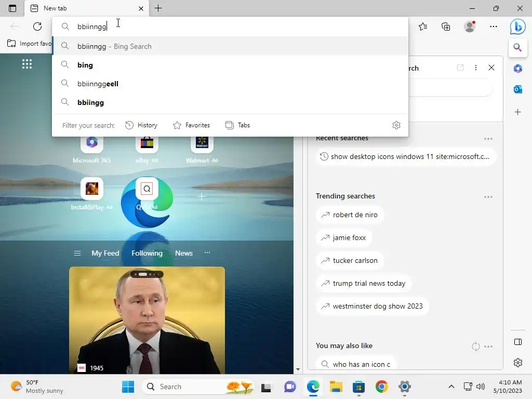
Task: Close the search sidebar panel
Action: point(491,68)
